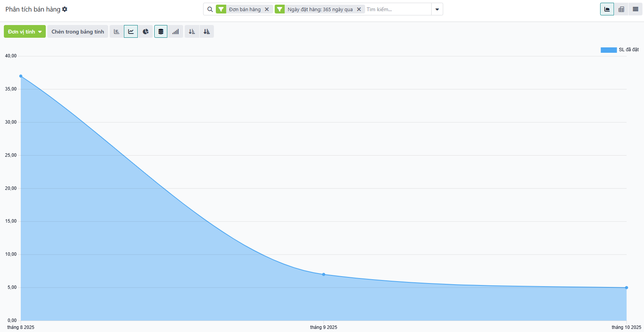The width and height of the screenshot is (644, 332).
Task: Open the search options dropdown arrow
Action: click(437, 9)
